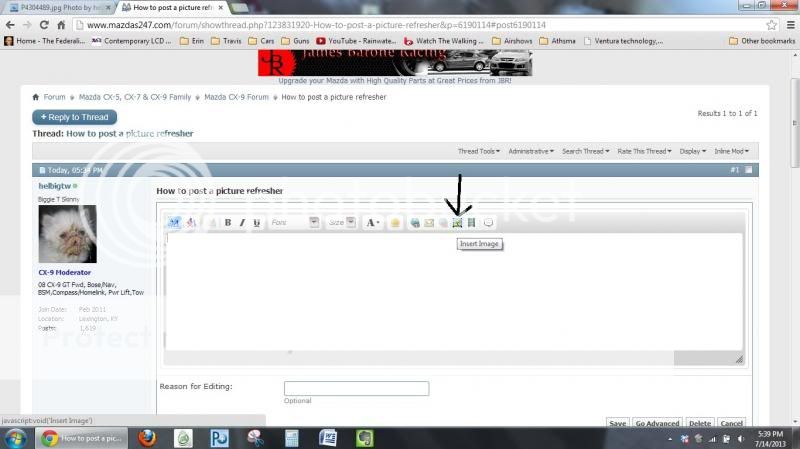Screen dimensions: 800x449
Task: Click the Reply to Thread button
Action: [74, 117]
